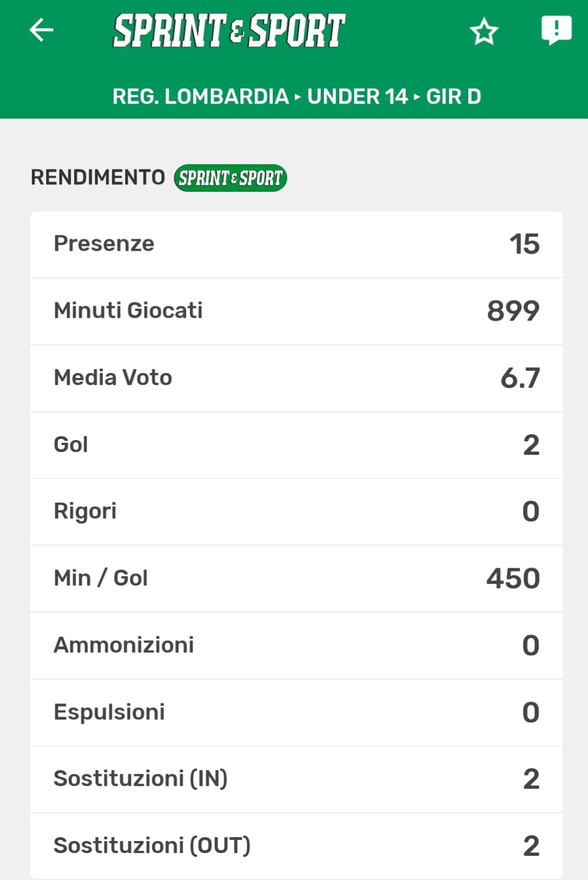Screen dimensions: 588x880
Task: Tap the Media Voto value 6.7
Action: click(520, 378)
